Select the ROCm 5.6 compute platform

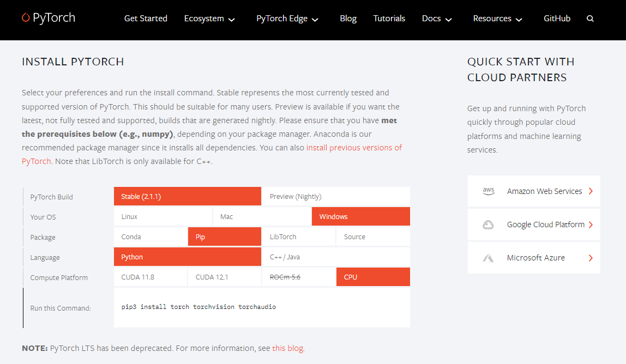[x=299, y=277]
